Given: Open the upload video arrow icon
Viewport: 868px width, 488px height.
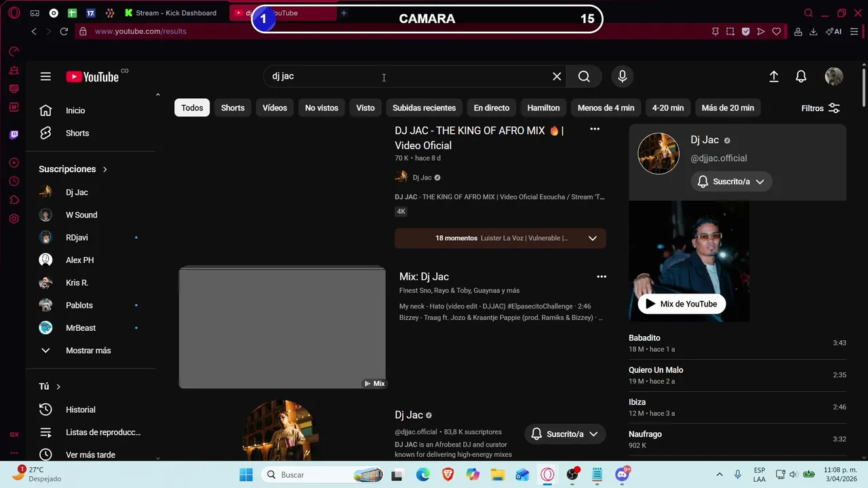Looking at the screenshot, I should click(774, 77).
